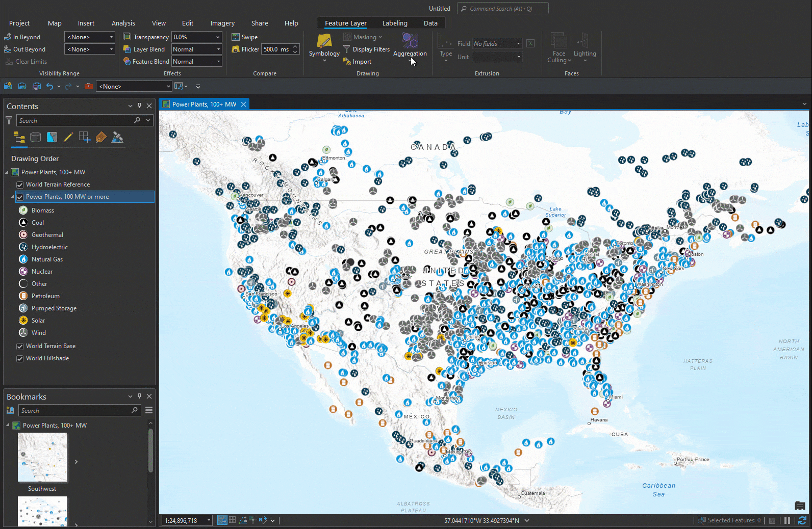
Task: Open the map scale dropdown 1:24,896,718
Action: [209, 520]
